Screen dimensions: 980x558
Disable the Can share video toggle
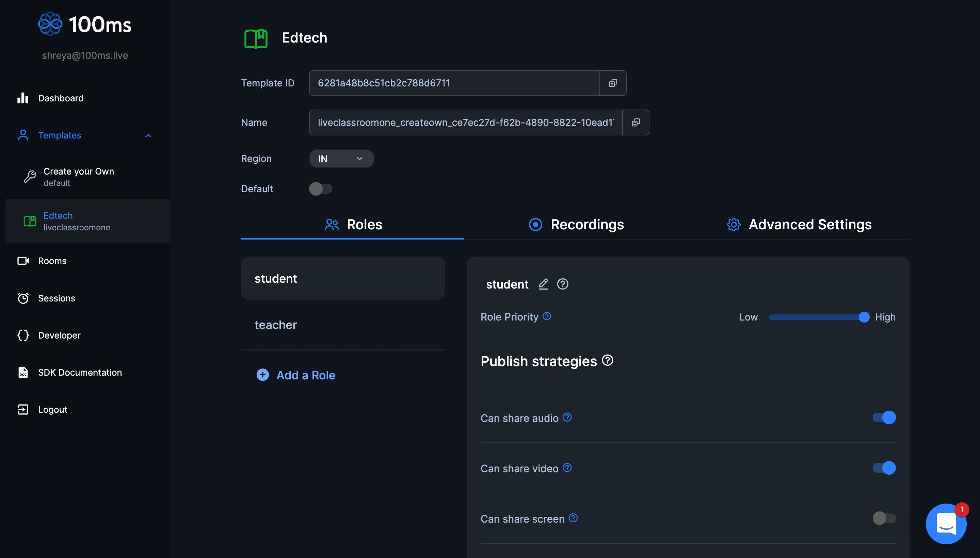pos(884,468)
